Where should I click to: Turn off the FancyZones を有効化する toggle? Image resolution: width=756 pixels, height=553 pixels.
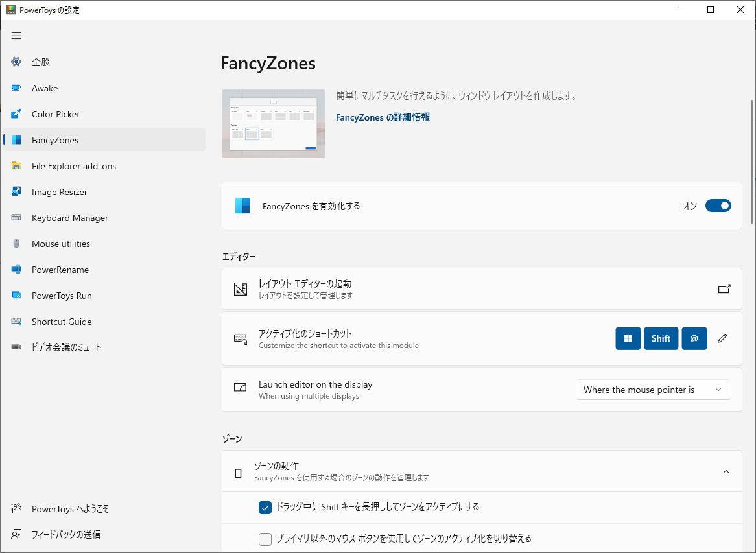pos(718,206)
